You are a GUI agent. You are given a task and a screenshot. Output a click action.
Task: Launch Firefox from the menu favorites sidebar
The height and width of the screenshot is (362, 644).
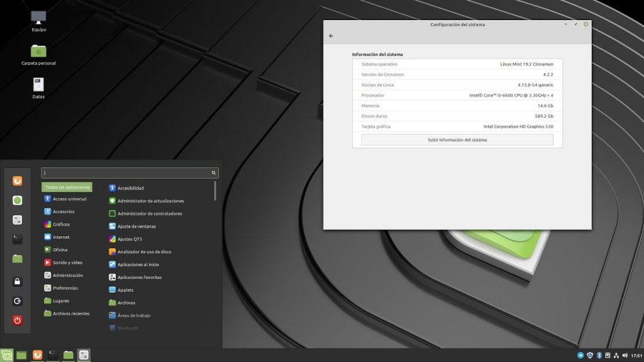17,181
